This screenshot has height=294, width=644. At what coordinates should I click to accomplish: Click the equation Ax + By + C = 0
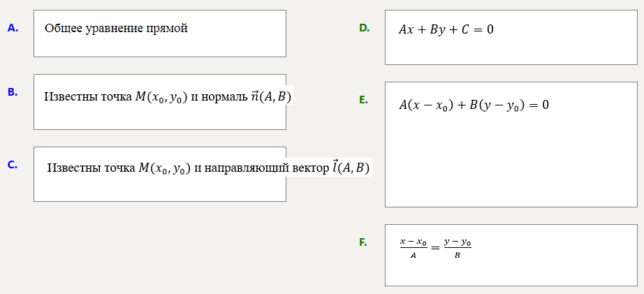click(446, 30)
